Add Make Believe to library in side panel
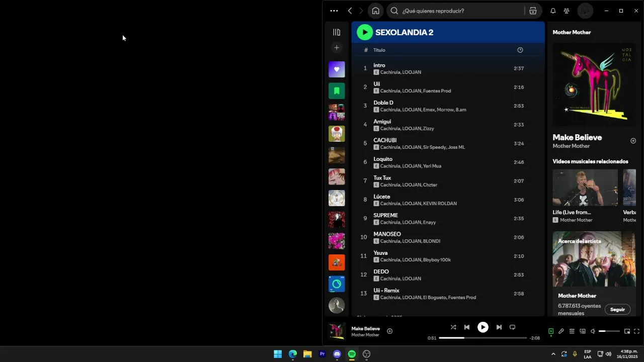The image size is (644, 362). [633, 141]
